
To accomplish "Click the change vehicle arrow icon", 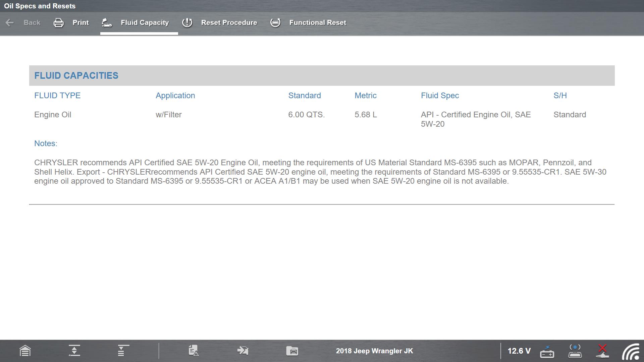I will 243,351.
